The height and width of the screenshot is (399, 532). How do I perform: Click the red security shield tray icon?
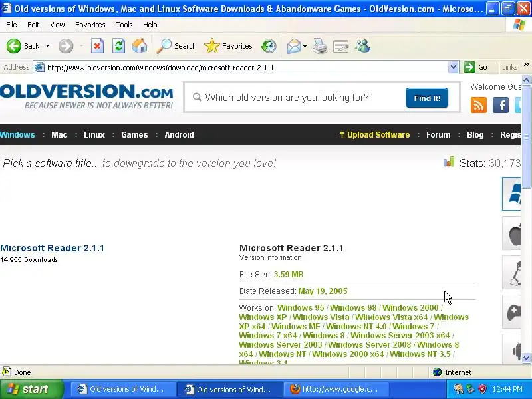point(482,389)
